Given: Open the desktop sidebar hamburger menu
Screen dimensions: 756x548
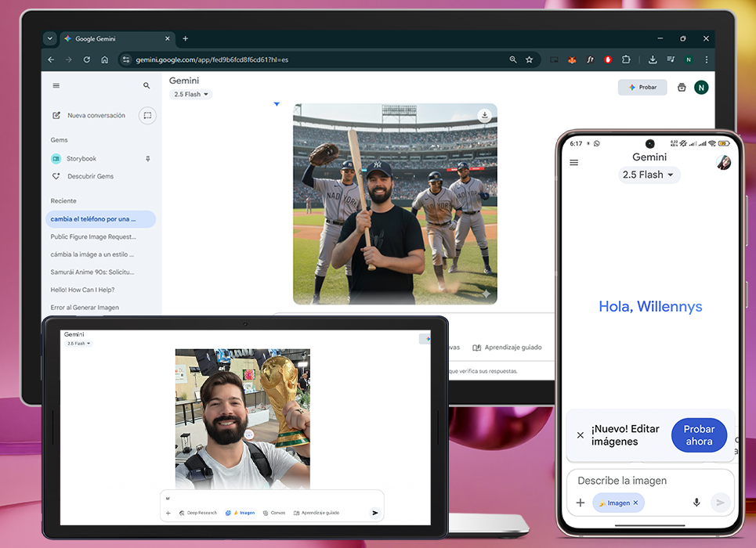Looking at the screenshot, I should [56, 86].
